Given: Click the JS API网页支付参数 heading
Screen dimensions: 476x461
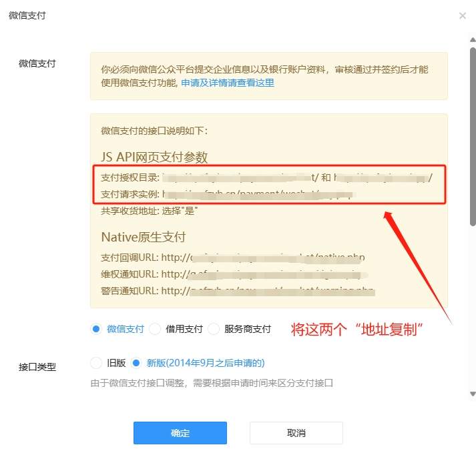Looking at the screenshot, I should pyautogui.click(x=154, y=157).
